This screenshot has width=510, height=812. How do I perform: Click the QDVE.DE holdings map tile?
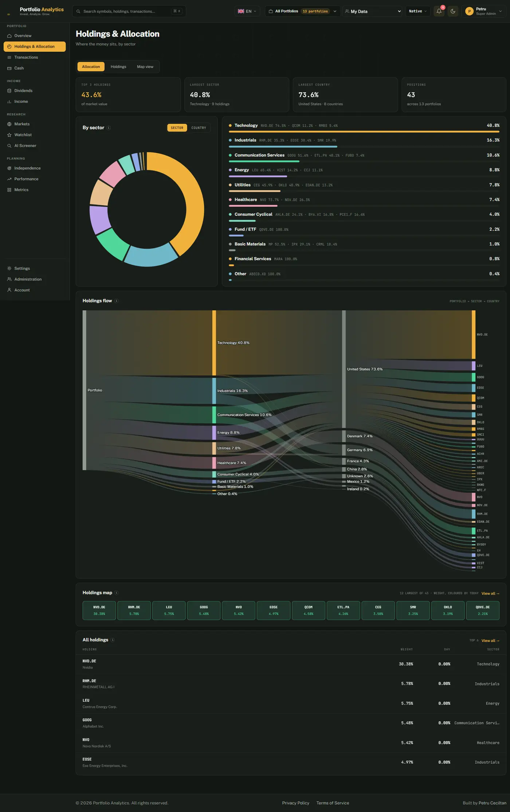[x=483, y=611]
